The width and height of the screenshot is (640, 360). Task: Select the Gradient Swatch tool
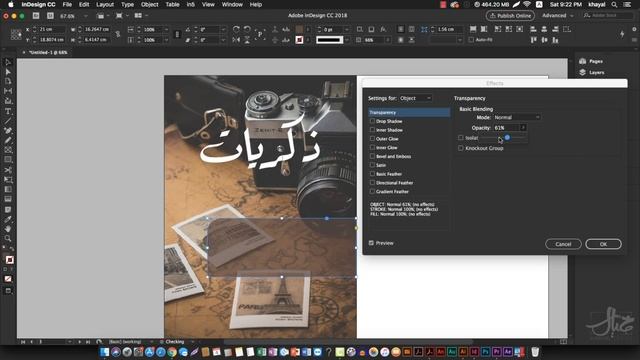[x=8, y=189]
